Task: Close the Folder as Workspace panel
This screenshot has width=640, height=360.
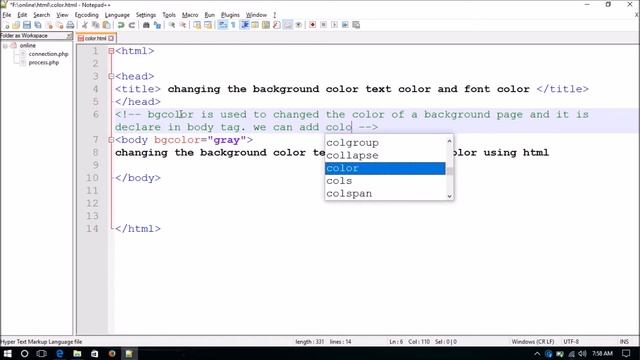Action: coord(69,36)
